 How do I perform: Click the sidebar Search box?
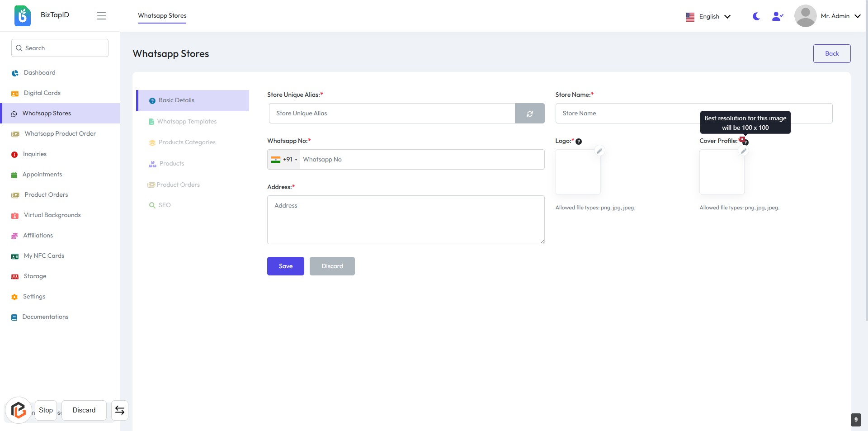tap(60, 48)
